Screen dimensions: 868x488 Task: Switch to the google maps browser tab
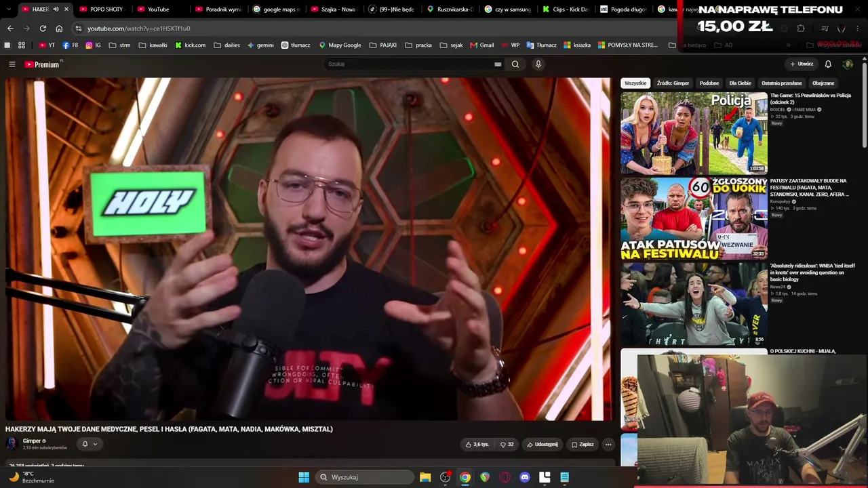(276, 9)
